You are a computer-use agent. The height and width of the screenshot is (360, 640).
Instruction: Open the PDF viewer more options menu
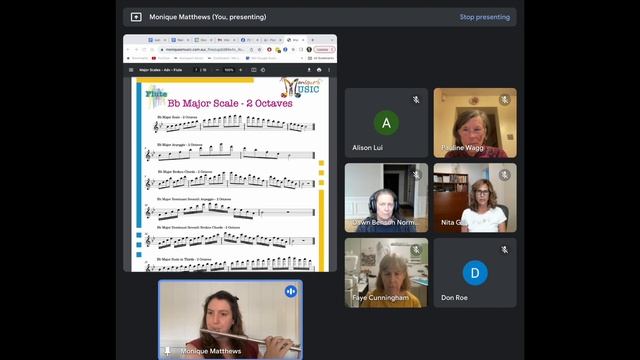tap(329, 70)
